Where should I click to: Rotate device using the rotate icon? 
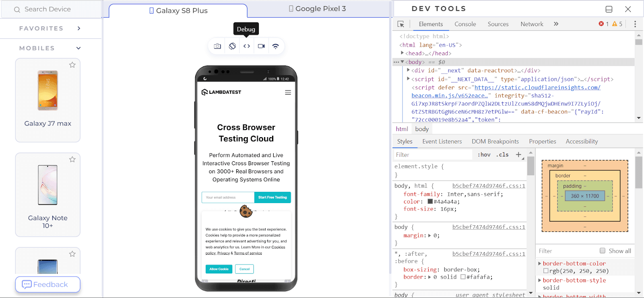point(232,46)
